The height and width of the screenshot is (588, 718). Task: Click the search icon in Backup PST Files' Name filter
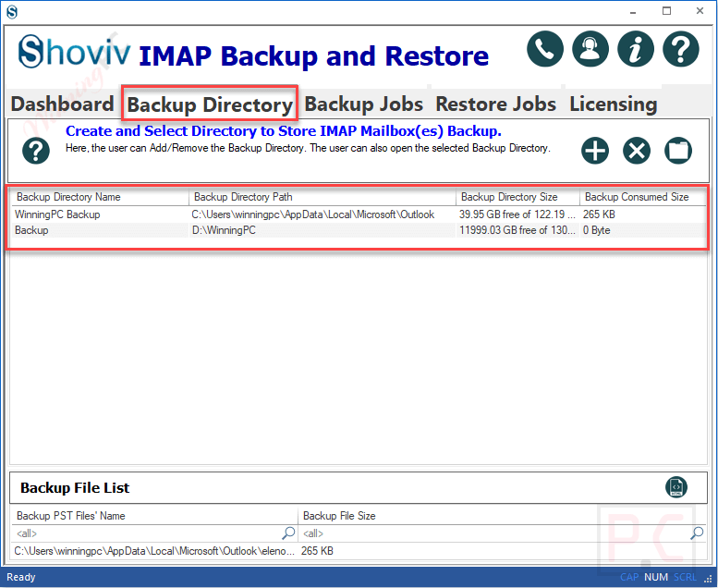(x=288, y=533)
